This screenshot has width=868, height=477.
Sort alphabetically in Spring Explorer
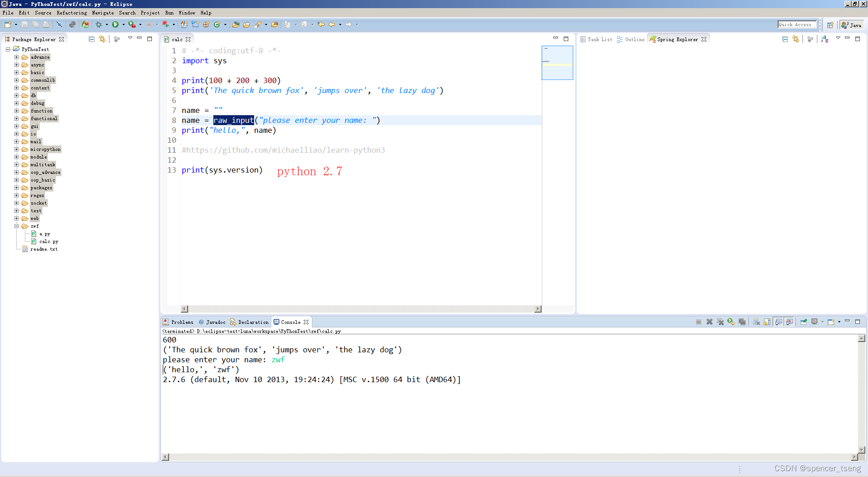[825, 39]
